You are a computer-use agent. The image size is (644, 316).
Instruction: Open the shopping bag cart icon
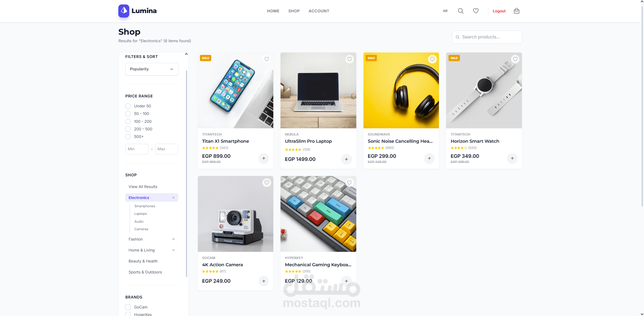coord(516,11)
